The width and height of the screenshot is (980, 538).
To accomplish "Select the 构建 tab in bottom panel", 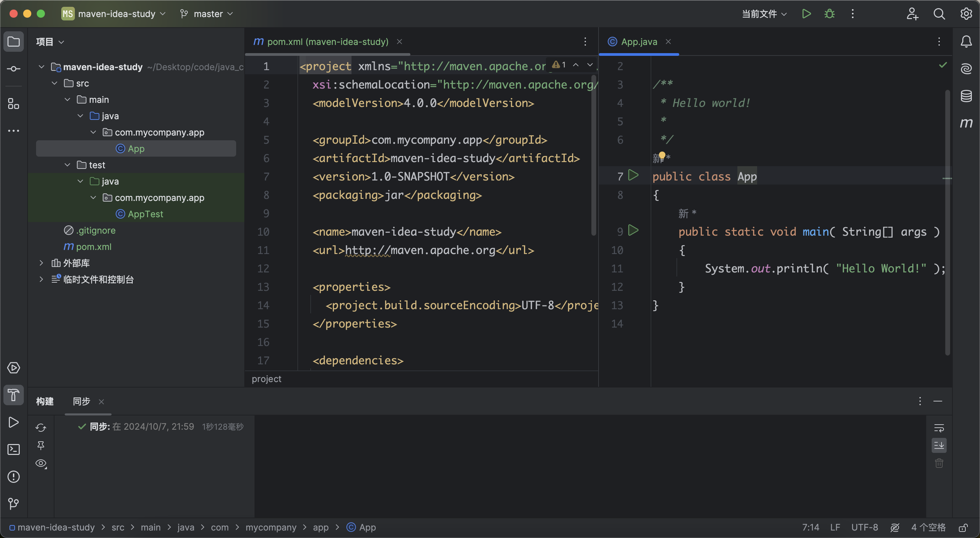I will tap(45, 401).
